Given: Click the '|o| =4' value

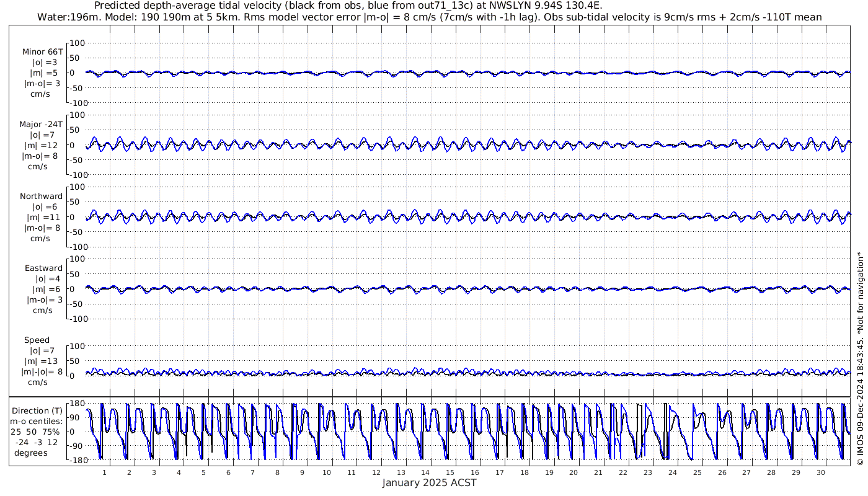Looking at the screenshot, I should [x=48, y=278].
